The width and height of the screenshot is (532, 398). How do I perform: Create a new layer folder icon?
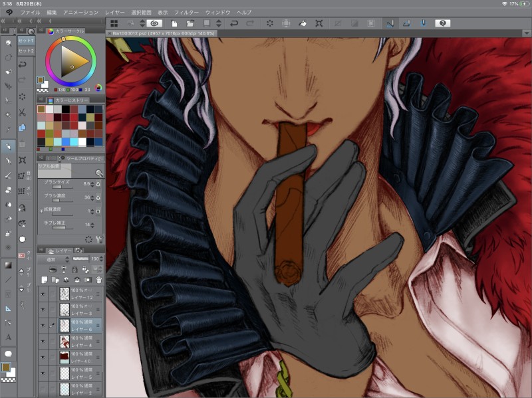55,280
